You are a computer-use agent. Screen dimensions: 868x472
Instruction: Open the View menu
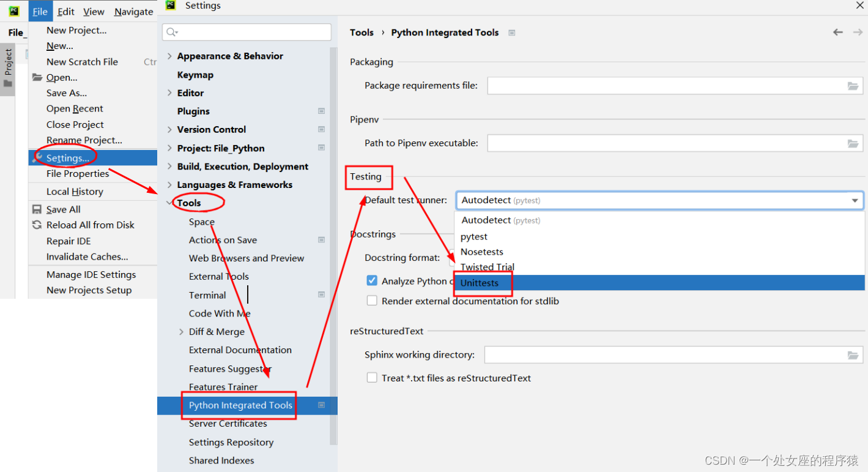[94, 12]
